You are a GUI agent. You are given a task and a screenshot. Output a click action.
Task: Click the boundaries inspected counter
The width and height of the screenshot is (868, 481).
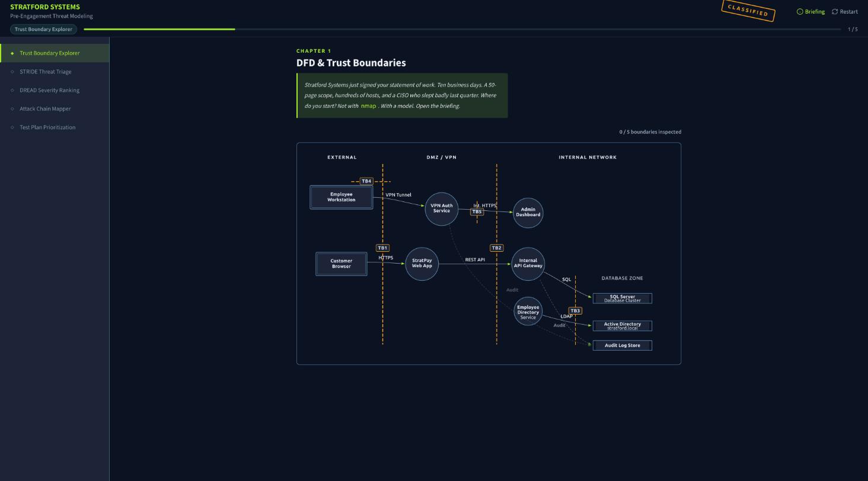pyautogui.click(x=650, y=132)
